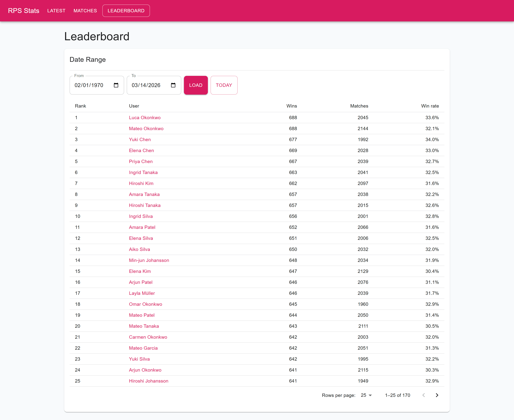The image size is (514, 420).
Task: Open the To date calendar picker icon
Action: pos(173,85)
